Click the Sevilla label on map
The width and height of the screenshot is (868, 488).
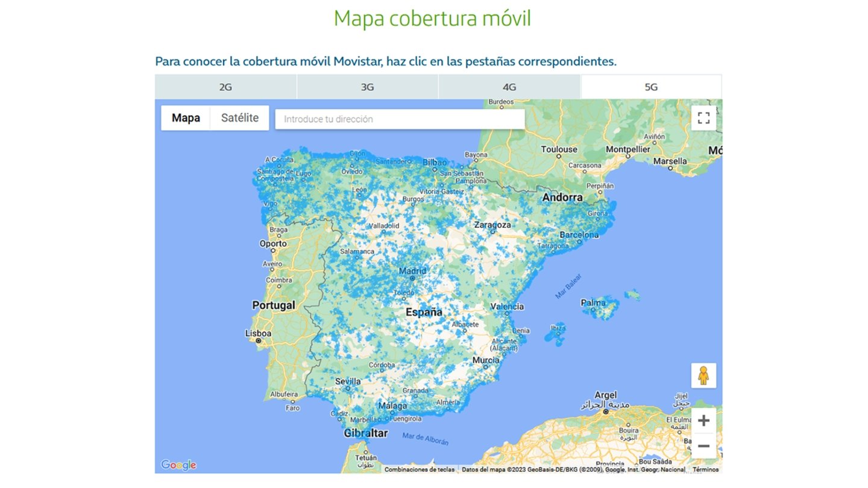pyautogui.click(x=348, y=381)
